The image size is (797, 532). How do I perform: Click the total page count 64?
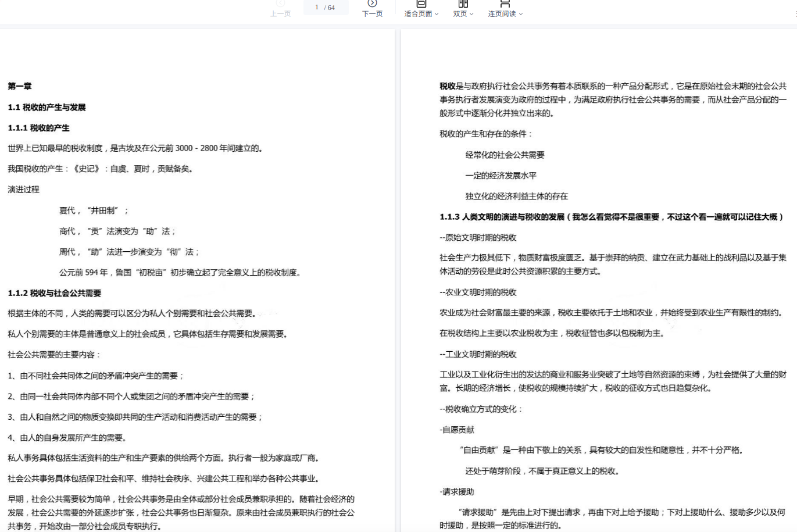click(331, 8)
